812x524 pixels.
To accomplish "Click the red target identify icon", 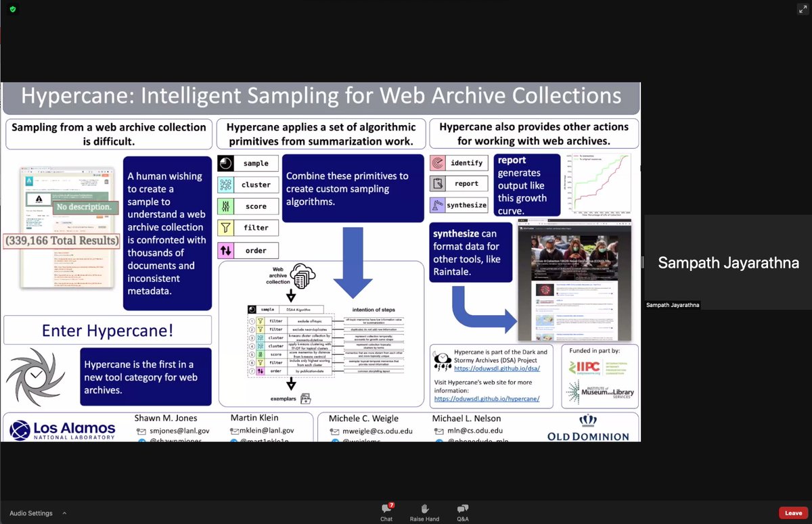I will click(438, 163).
